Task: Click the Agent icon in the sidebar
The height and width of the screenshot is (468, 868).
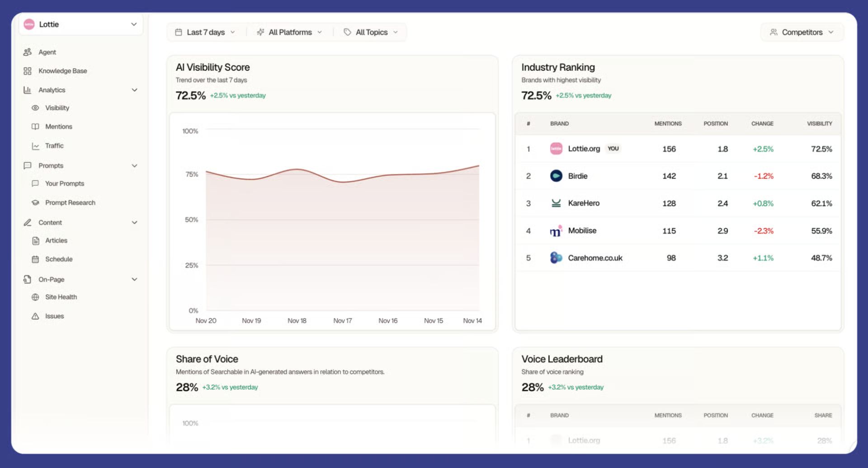Action: pos(28,52)
